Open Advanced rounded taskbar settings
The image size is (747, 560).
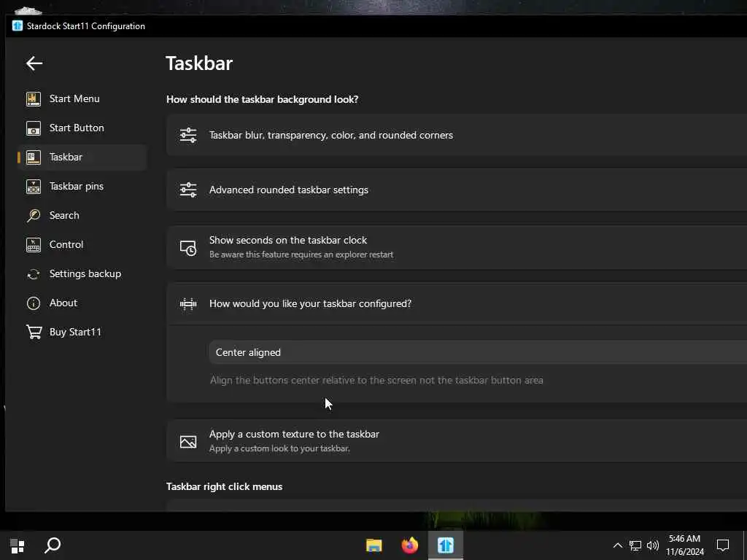coord(457,190)
